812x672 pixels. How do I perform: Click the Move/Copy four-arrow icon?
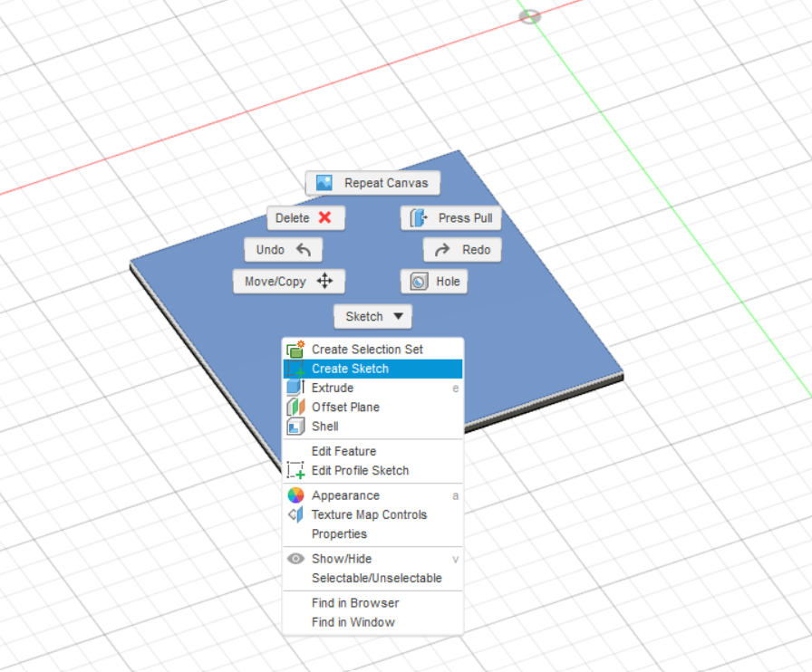(x=324, y=281)
